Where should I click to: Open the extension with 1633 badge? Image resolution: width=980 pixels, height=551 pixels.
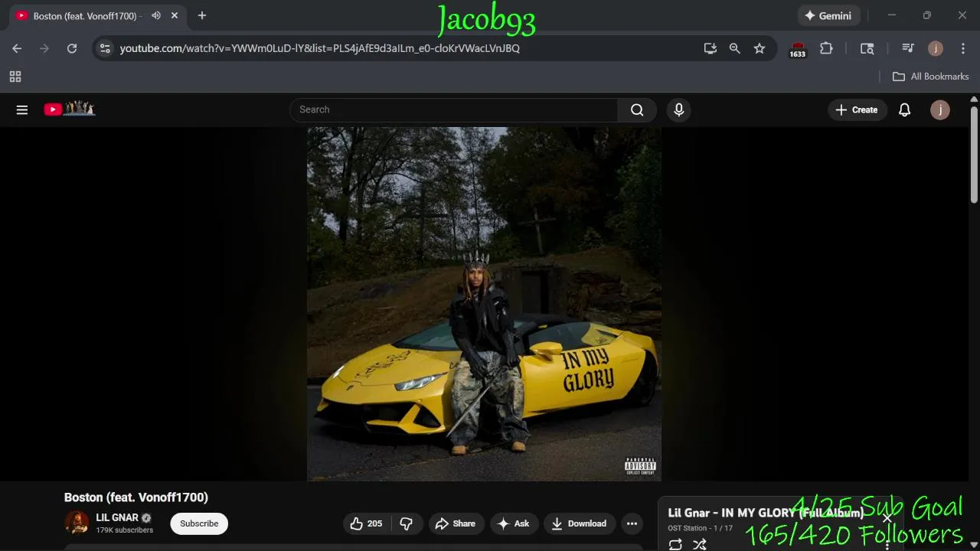click(798, 49)
